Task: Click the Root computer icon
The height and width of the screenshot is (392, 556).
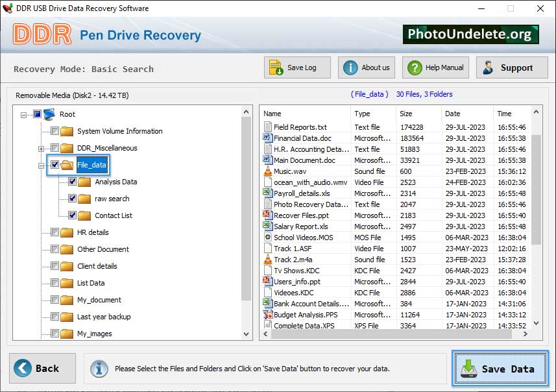Action: click(49, 114)
